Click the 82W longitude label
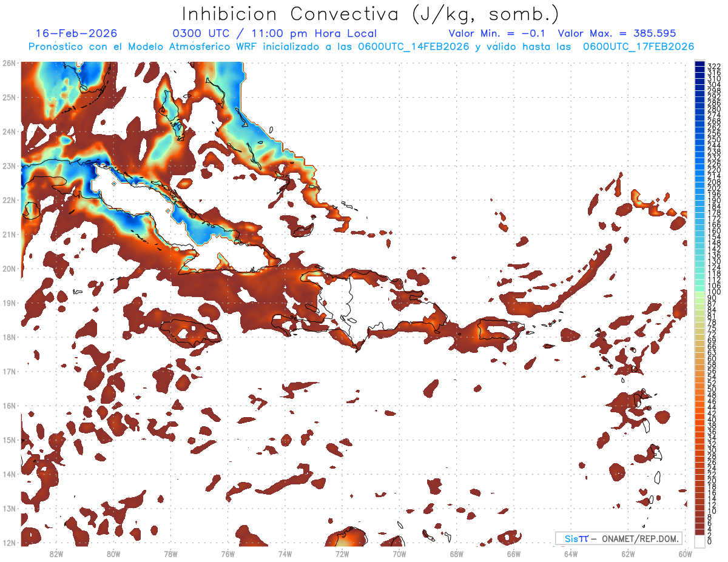728x562 pixels. pos(56,554)
